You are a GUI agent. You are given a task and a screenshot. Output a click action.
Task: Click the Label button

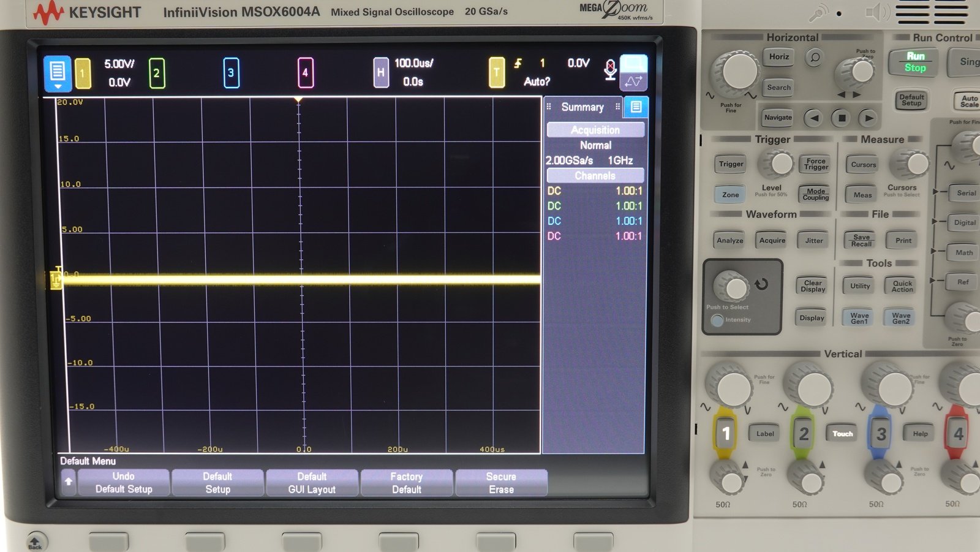pos(765,434)
